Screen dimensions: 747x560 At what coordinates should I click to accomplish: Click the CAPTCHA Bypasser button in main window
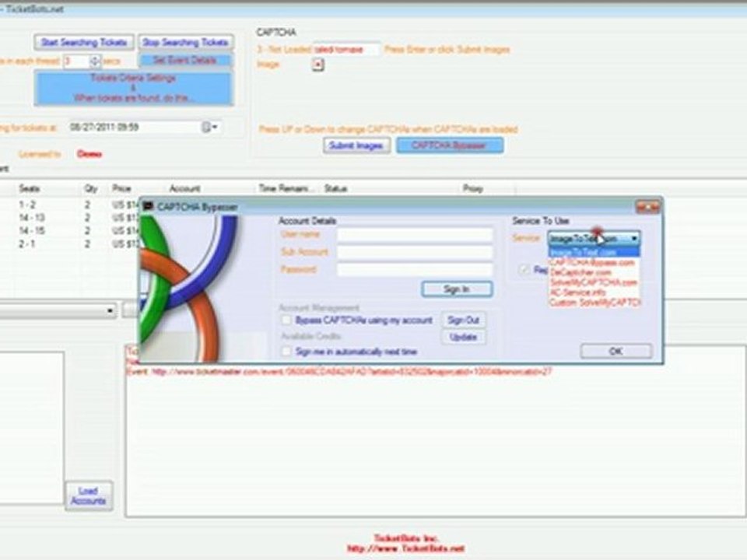(449, 145)
